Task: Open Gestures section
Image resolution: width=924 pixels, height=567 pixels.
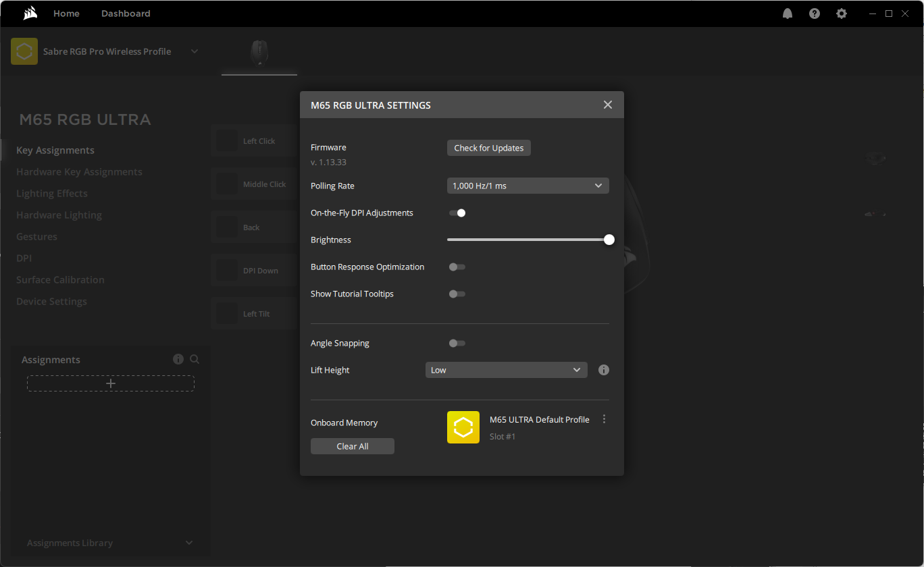Action: [x=36, y=236]
